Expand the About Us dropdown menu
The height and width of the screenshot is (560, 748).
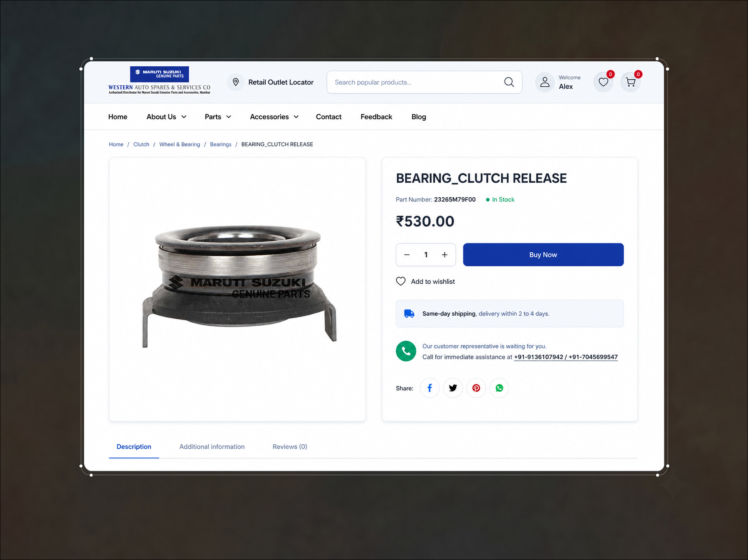(166, 117)
